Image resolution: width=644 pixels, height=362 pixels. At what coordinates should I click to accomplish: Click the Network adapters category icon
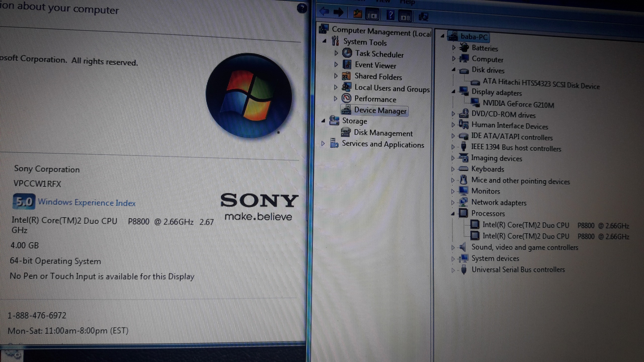point(463,202)
